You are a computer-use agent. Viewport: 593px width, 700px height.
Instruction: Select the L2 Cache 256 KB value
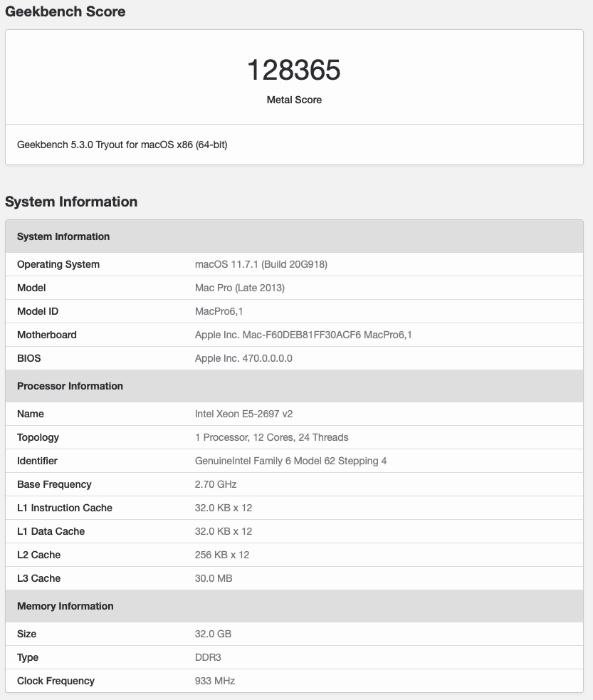pos(222,555)
